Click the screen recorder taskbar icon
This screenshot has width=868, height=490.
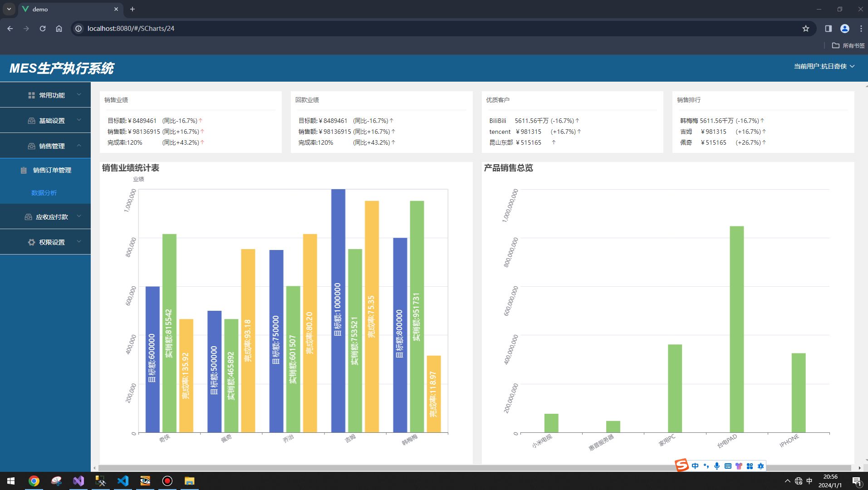tap(167, 481)
